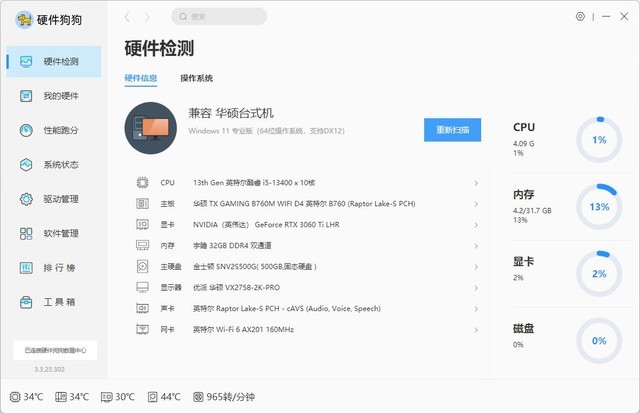Click the CPU usage 1% ring gauge
The height and width of the screenshot is (413, 640).
(599, 140)
